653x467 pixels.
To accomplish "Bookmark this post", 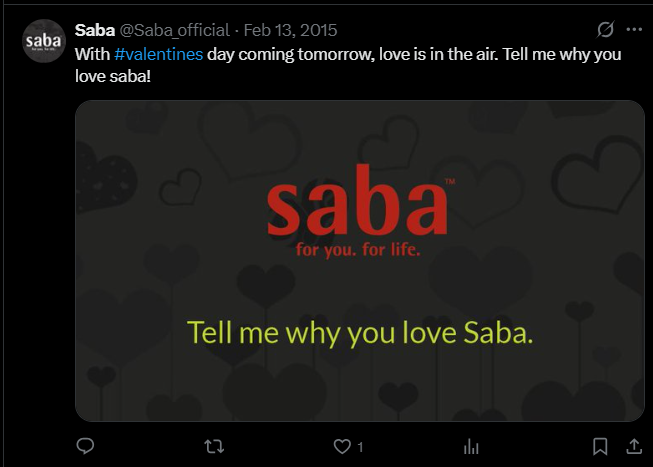I will point(600,446).
